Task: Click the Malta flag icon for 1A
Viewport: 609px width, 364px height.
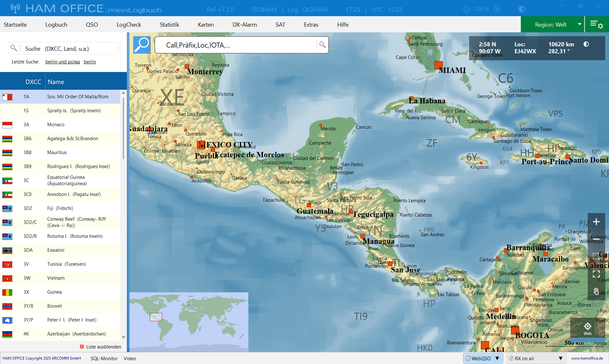Action: (x=7, y=97)
